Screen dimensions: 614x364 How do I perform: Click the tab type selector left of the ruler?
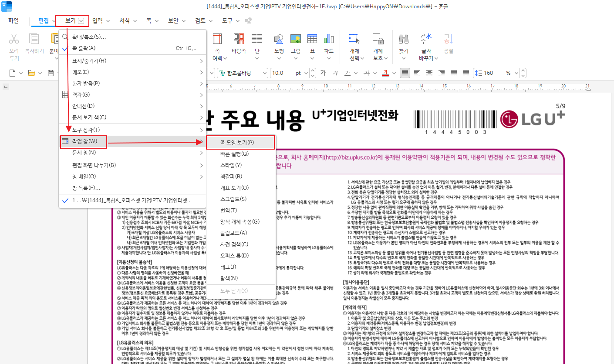click(6, 87)
